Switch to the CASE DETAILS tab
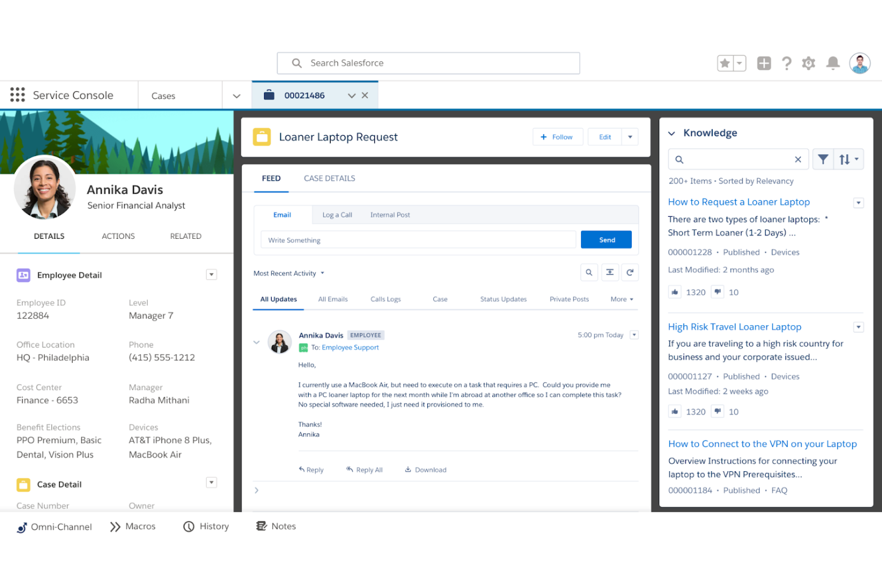 (x=329, y=178)
